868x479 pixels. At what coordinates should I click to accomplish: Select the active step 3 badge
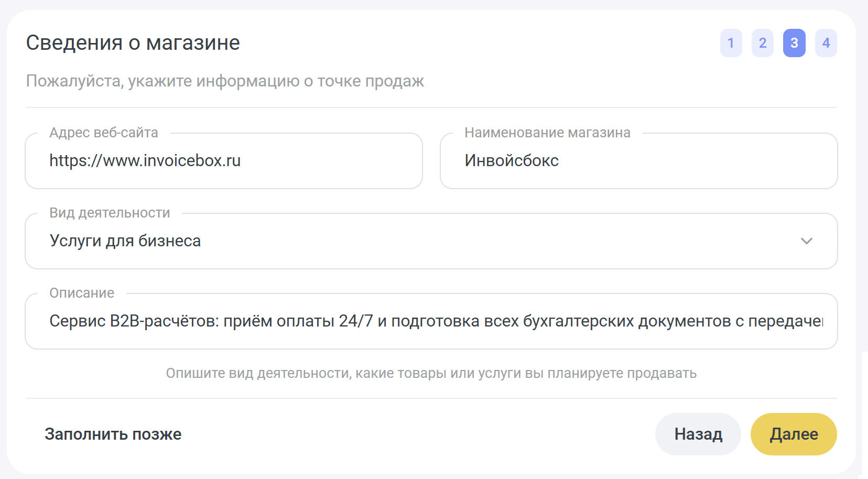[x=794, y=43]
